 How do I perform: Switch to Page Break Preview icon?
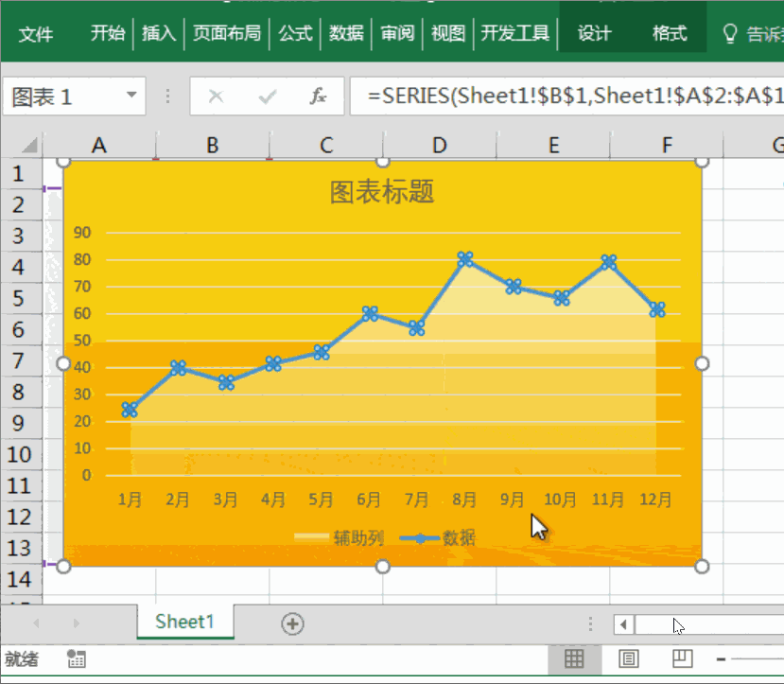point(683,659)
